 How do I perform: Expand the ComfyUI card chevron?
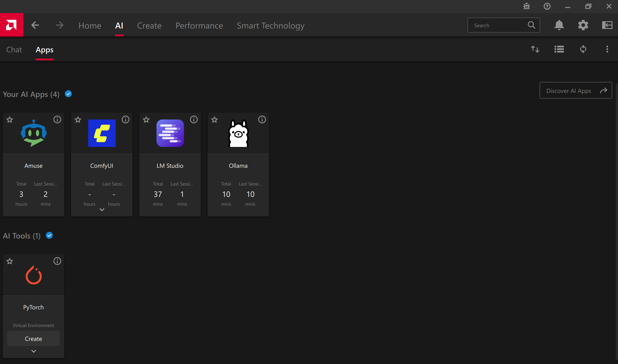(102, 210)
